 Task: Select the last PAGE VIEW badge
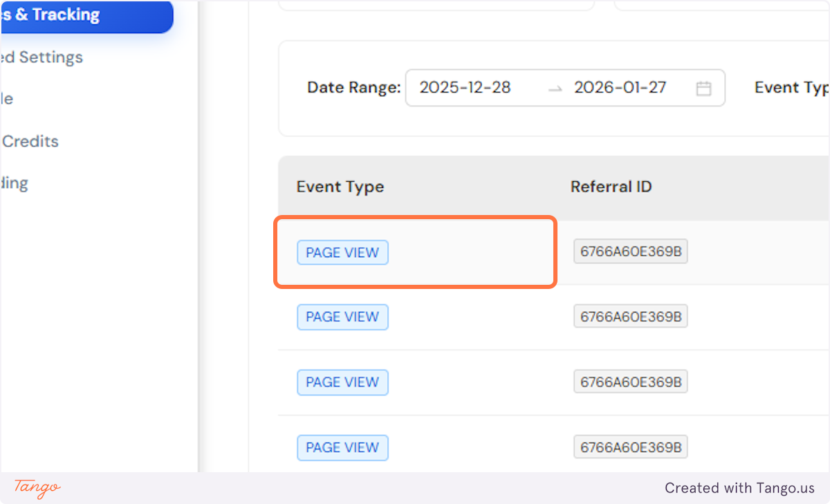tap(342, 448)
